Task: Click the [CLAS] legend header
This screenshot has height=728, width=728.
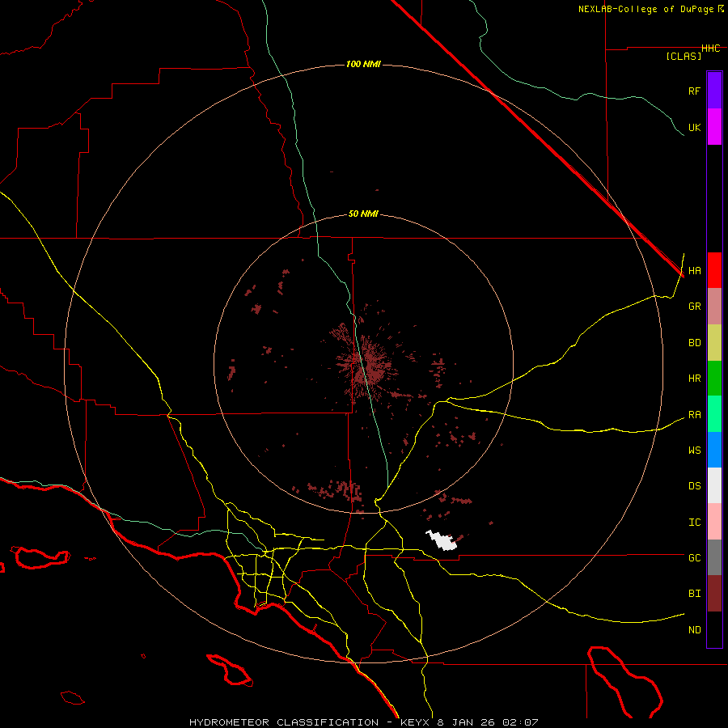Action: click(x=683, y=56)
